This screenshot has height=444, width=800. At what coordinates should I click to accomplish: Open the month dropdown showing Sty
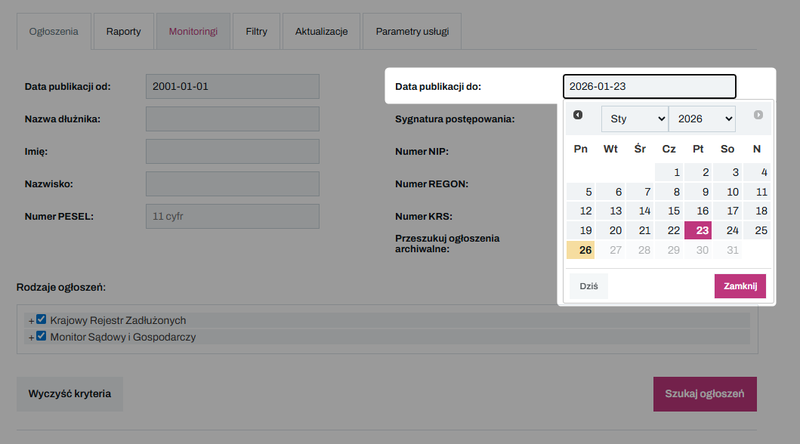pos(634,119)
